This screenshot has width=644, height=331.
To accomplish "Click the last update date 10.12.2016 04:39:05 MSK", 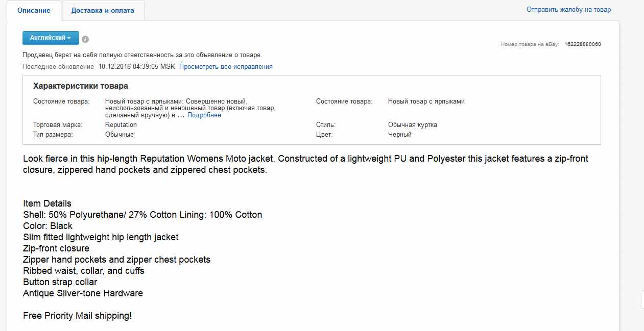I will pyautogui.click(x=137, y=67).
